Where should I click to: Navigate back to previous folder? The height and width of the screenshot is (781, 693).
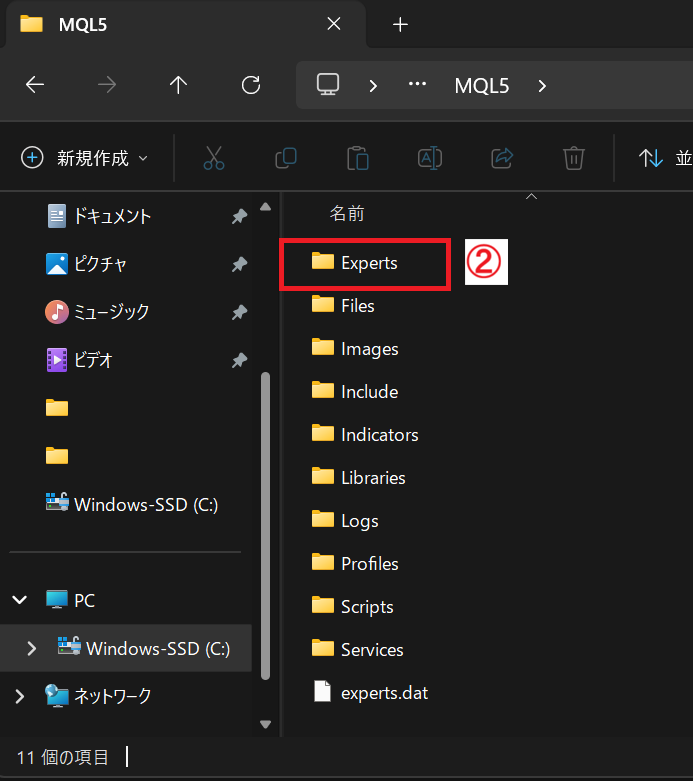click(x=35, y=85)
